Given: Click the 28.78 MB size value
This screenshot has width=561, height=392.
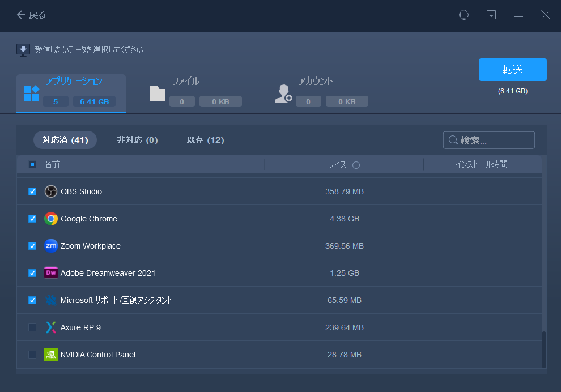Looking at the screenshot, I should click(345, 355).
